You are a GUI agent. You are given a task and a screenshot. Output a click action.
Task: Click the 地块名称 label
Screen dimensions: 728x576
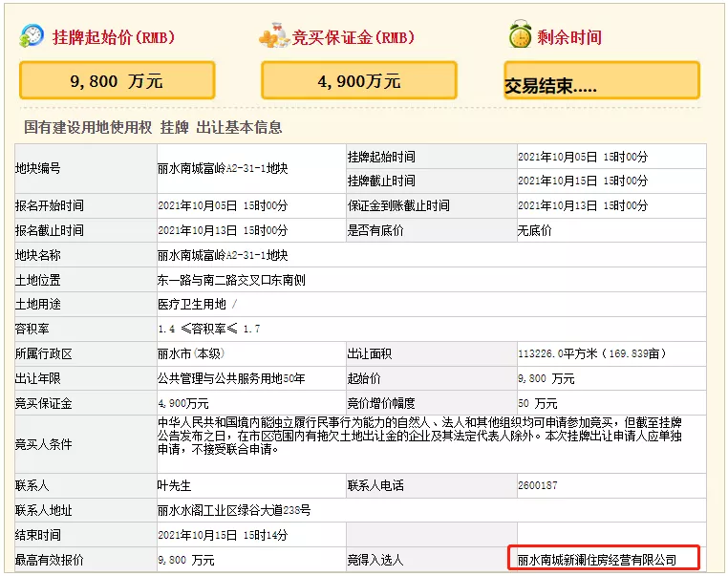pyautogui.click(x=37, y=255)
